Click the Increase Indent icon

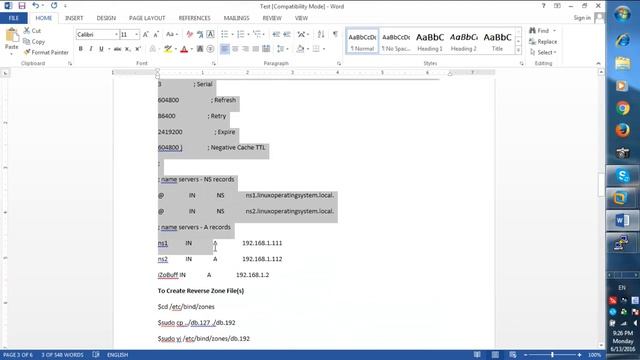tap(287, 34)
